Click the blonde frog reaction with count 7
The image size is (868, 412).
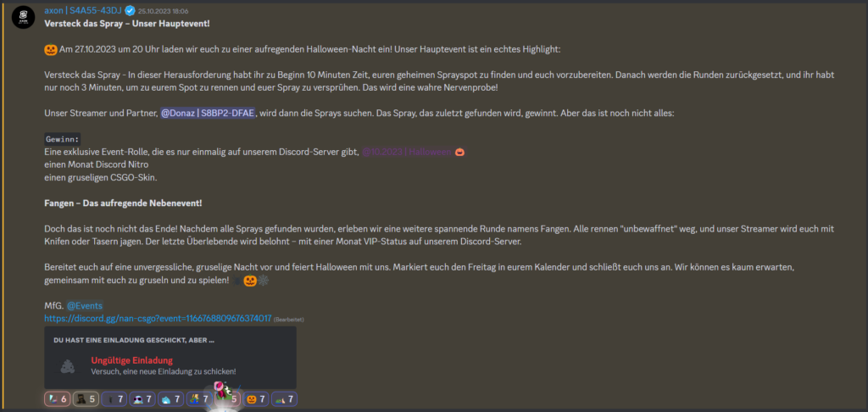(x=198, y=398)
